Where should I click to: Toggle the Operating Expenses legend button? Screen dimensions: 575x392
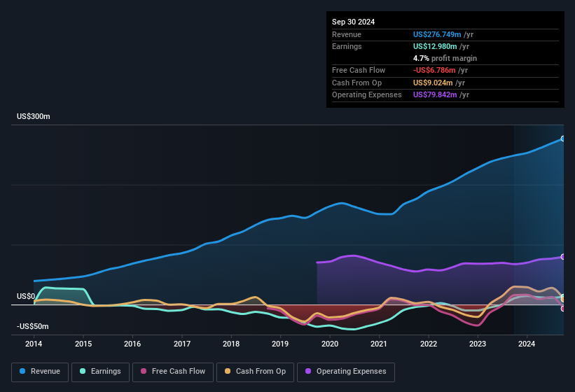coord(346,372)
